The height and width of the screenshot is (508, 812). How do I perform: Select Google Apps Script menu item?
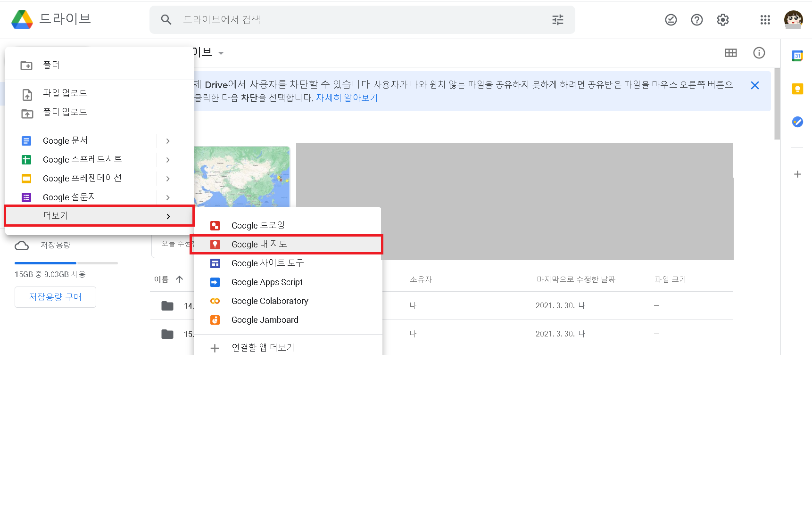(x=288, y=282)
